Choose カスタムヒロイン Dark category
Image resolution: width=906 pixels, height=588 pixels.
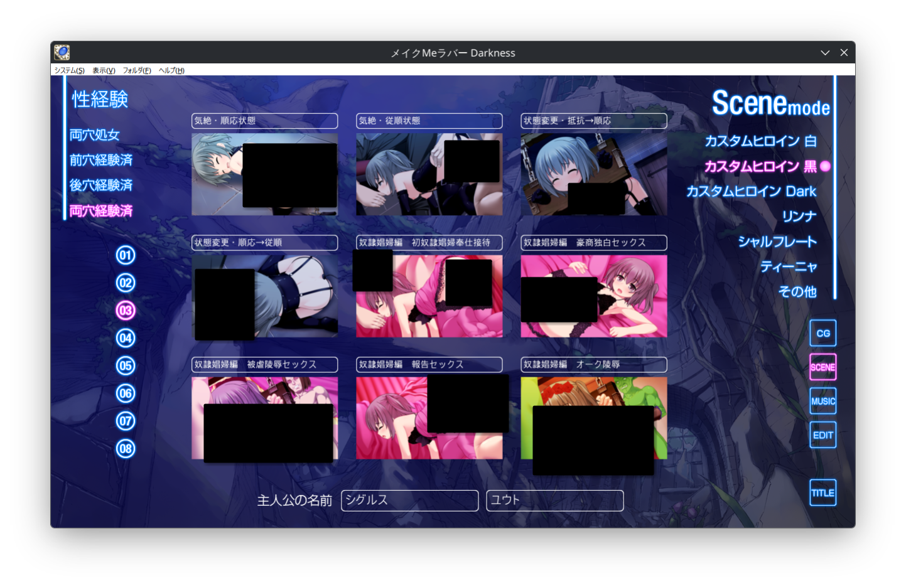pyautogui.click(x=751, y=191)
